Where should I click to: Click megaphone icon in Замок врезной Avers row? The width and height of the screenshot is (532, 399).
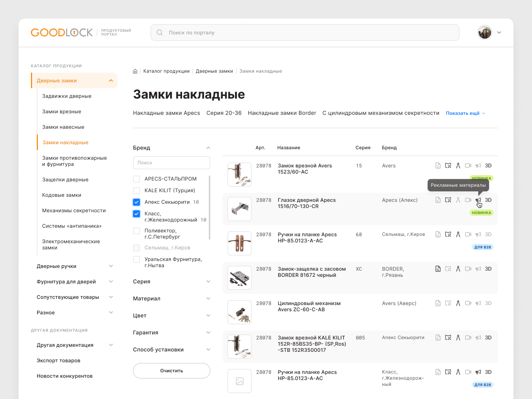pos(478,165)
